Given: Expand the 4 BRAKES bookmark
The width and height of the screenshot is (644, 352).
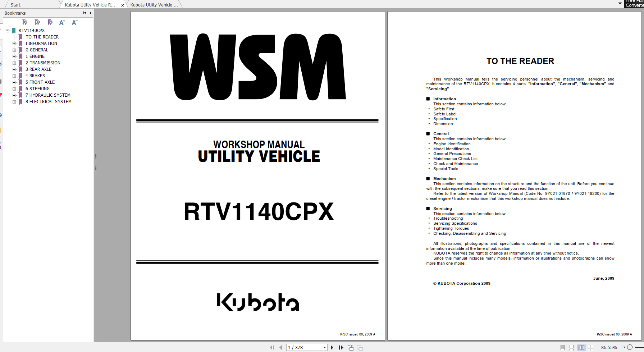Looking at the screenshot, I should click(14, 76).
